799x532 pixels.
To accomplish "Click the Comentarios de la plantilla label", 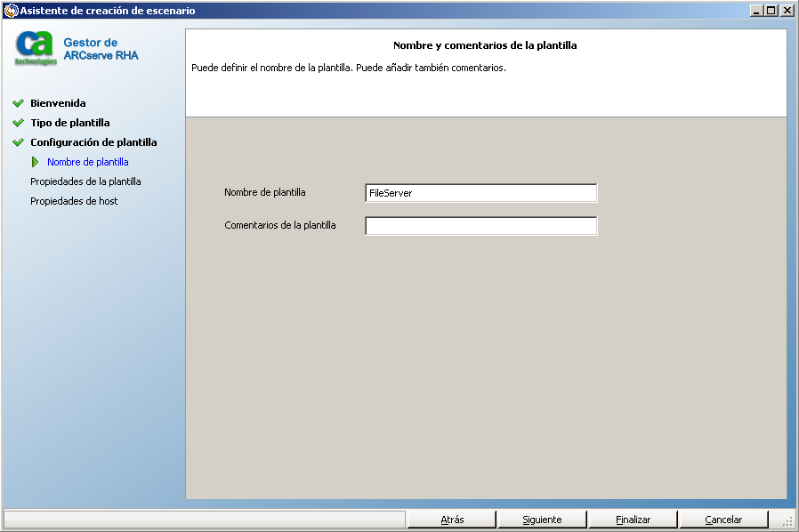I will click(280, 225).
